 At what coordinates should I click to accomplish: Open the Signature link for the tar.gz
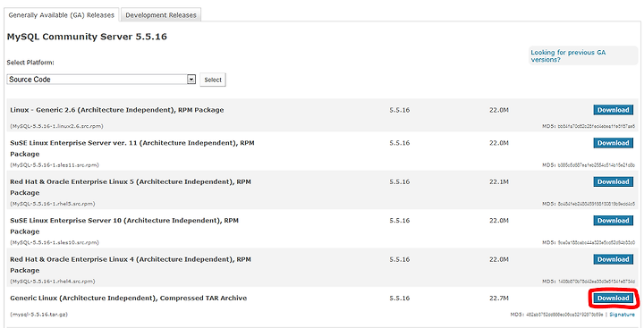click(622, 315)
